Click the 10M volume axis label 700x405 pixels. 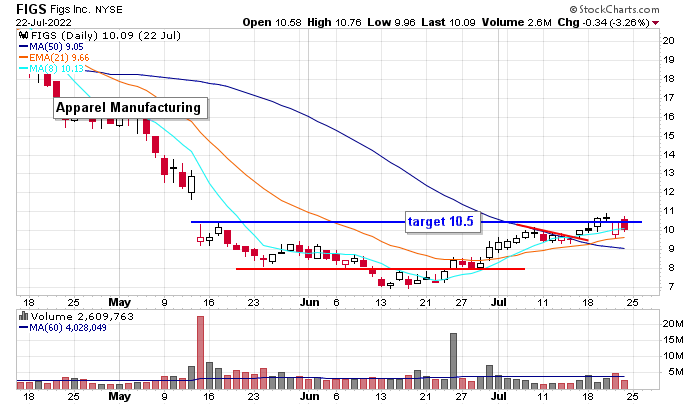[x=673, y=356]
